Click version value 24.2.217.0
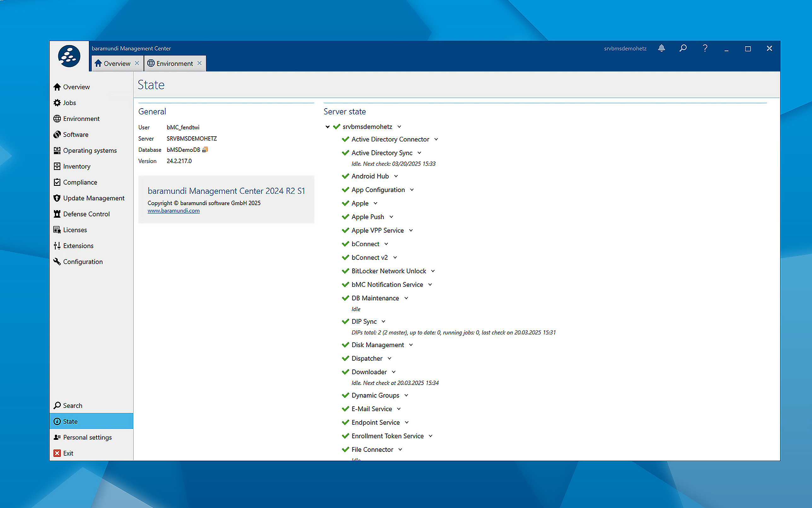Image resolution: width=812 pixels, height=508 pixels. click(x=179, y=161)
